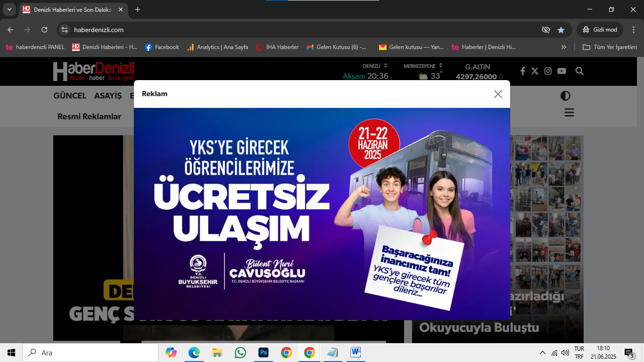Viewport: 644px width, 362px height.
Task: Click the site search magnifier icon
Action: coord(579,71)
